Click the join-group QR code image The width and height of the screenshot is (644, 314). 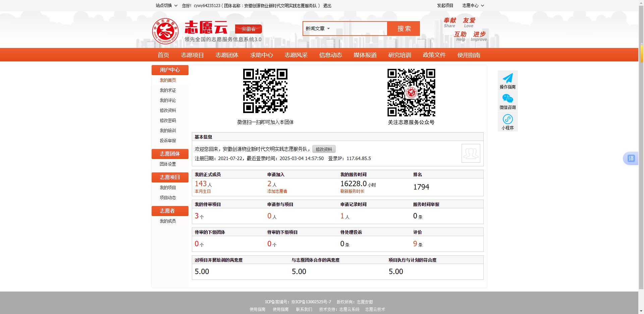pos(265,91)
